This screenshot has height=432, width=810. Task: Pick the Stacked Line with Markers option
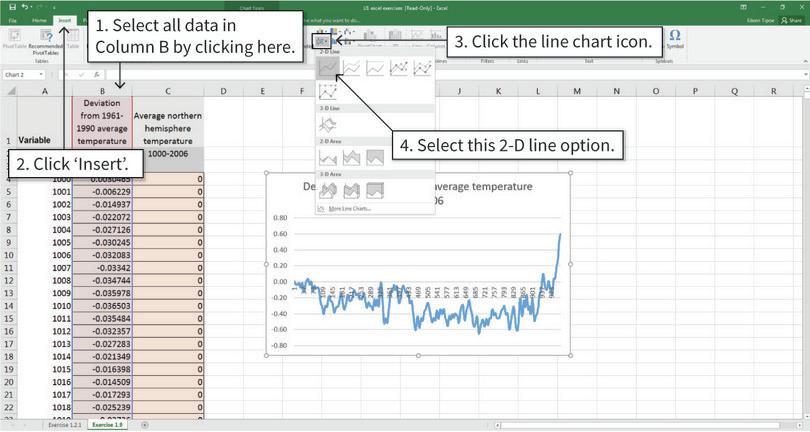coord(422,68)
